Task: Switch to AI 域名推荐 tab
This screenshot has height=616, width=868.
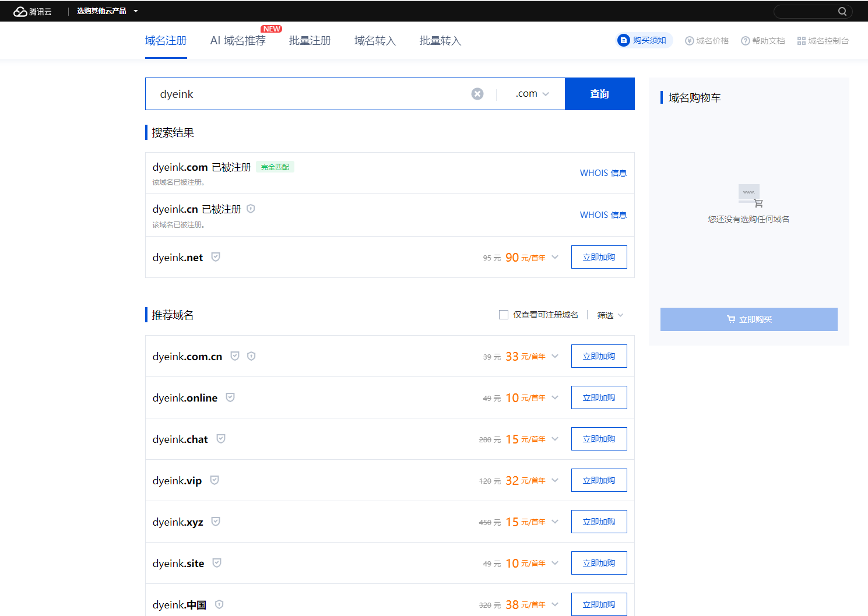Action: point(238,41)
